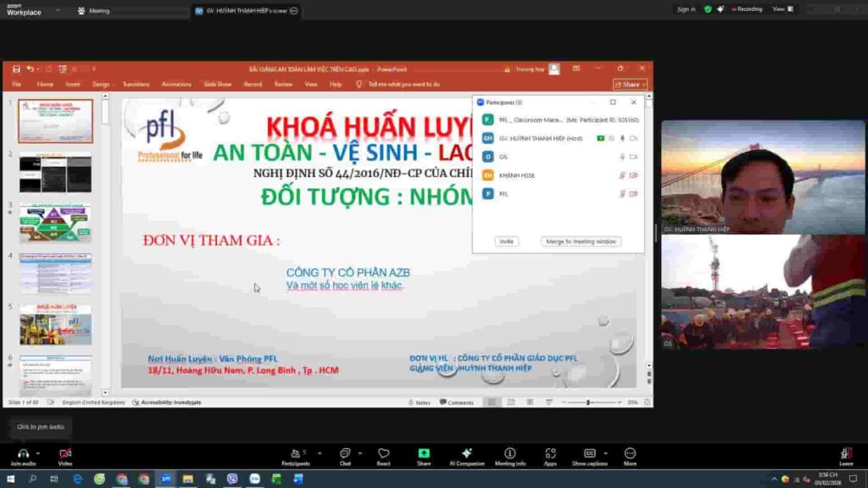
Task: Click the More ellipsis icon
Action: coord(630,453)
